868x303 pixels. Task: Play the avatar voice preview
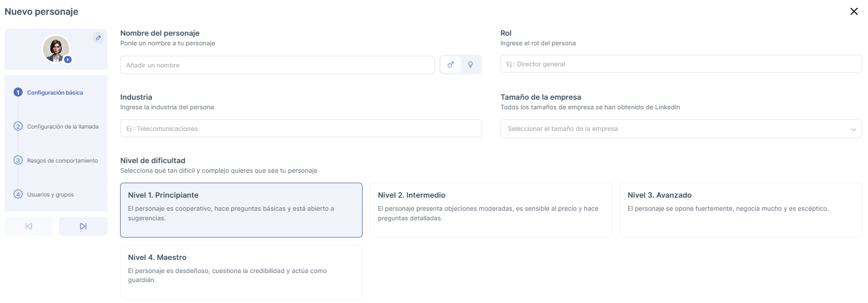tap(67, 59)
